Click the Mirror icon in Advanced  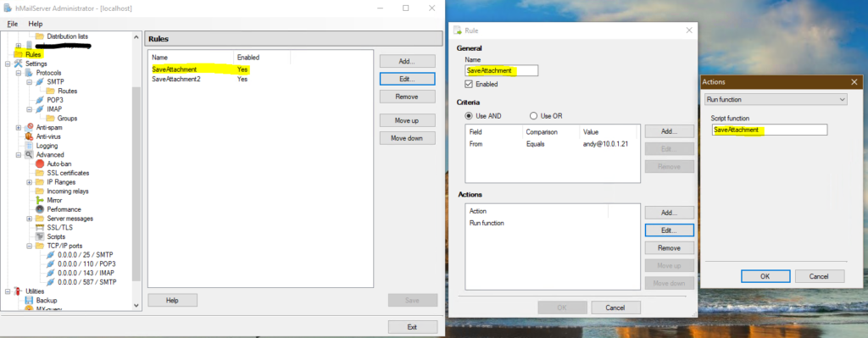[39, 200]
